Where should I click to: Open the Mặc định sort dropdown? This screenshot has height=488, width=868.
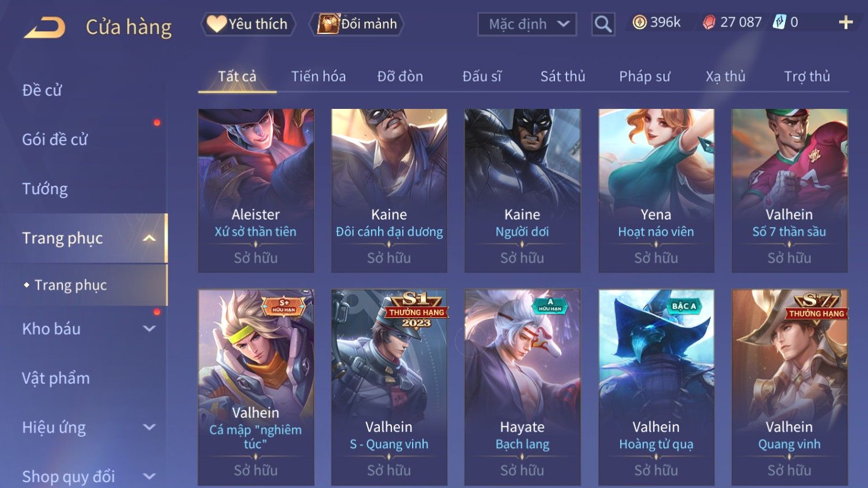pos(527,24)
